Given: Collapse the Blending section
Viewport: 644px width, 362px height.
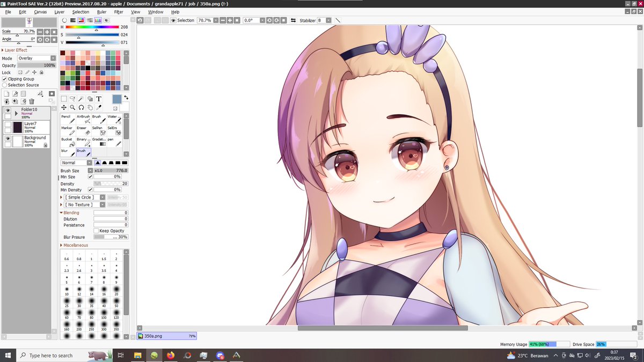Looking at the screenshot, I should coord(61,212).
